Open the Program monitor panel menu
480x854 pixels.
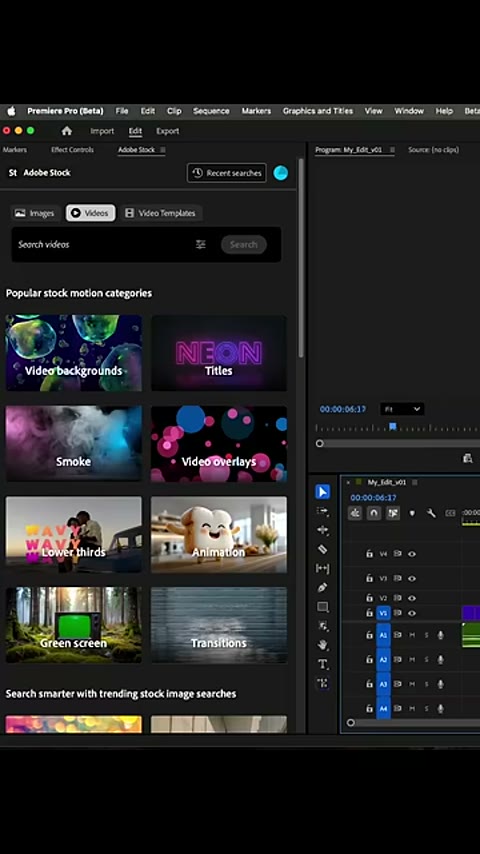[392, 150]
